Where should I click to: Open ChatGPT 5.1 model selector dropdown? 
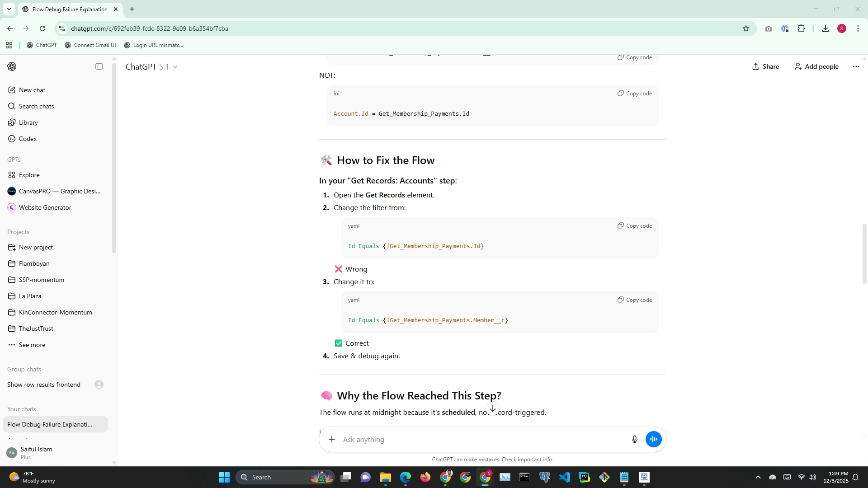[151, 66]
